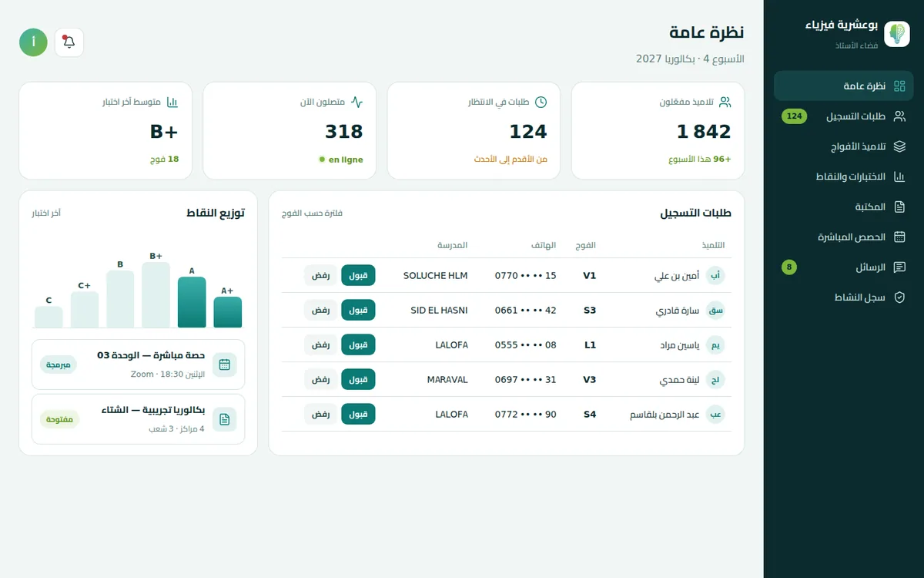Click the مفتوحة status badge

coord(59,419)
